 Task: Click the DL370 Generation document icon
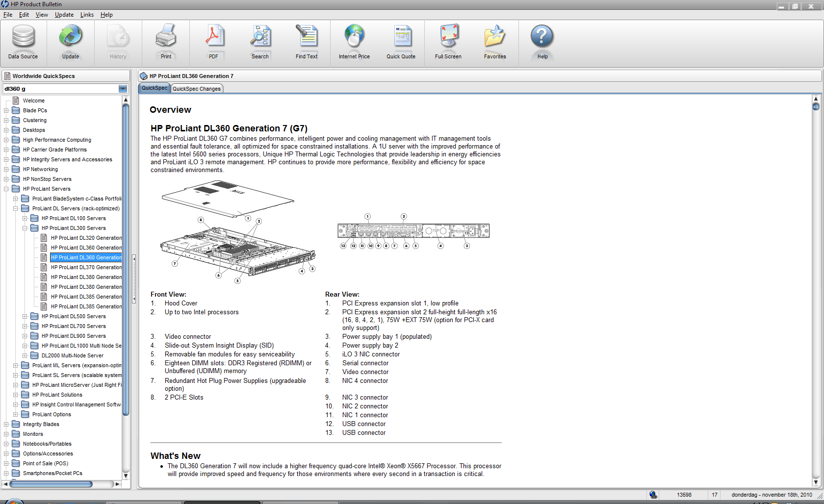point(44,267)
